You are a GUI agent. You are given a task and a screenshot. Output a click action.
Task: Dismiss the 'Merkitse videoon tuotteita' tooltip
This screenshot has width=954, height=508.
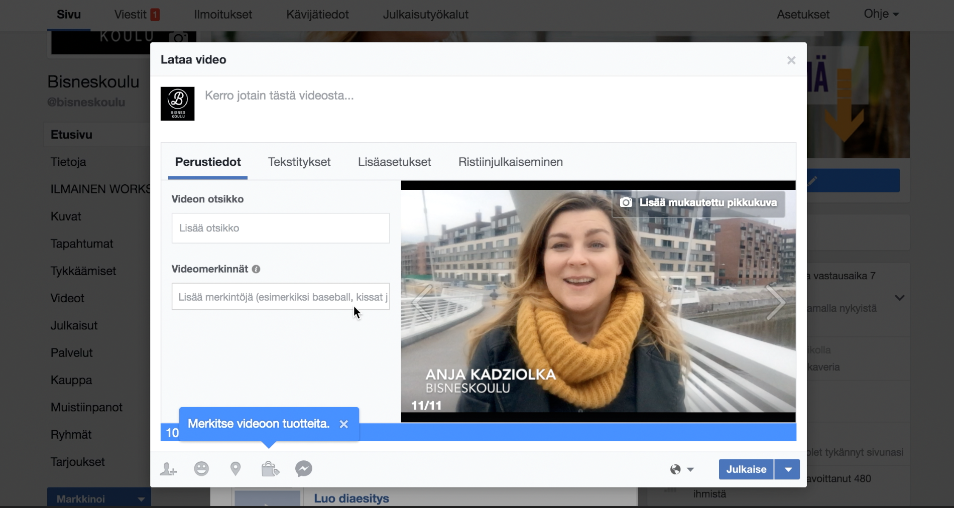344,424
